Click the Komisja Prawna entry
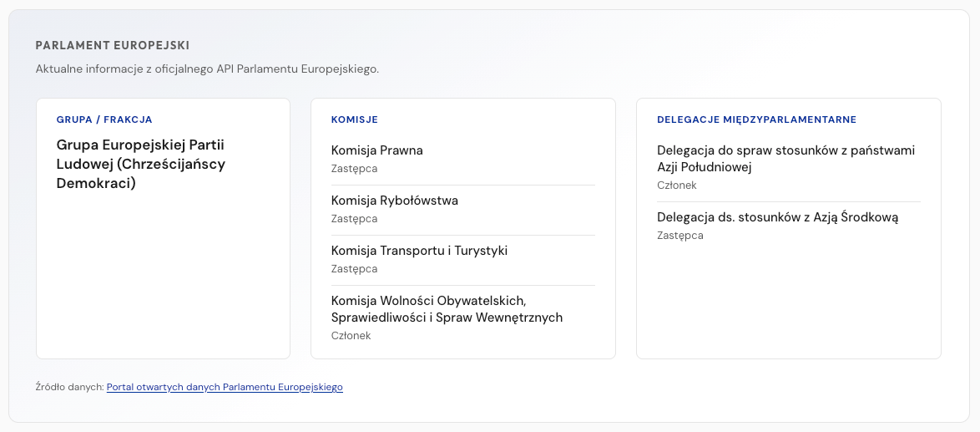 (376, 150)
